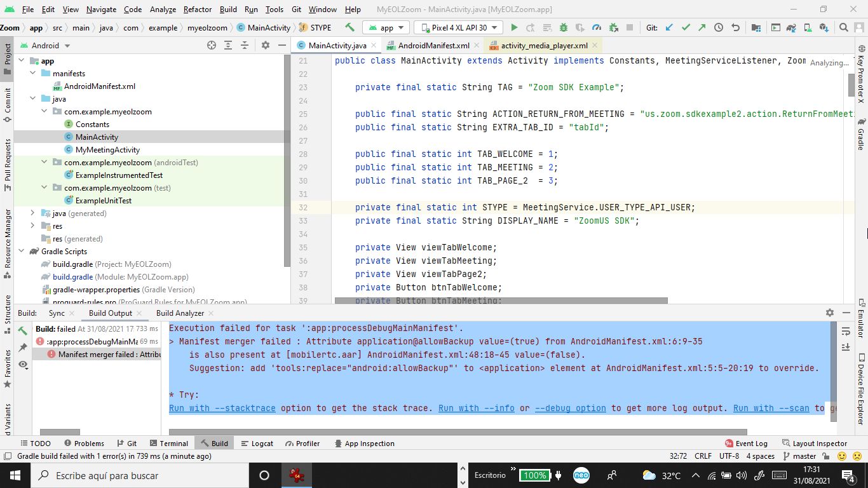Image resolution: width=868 pixels, height=488 pixels.
Task: Toggle the Device File Explorer panel
Action: [x=861, y=389]
